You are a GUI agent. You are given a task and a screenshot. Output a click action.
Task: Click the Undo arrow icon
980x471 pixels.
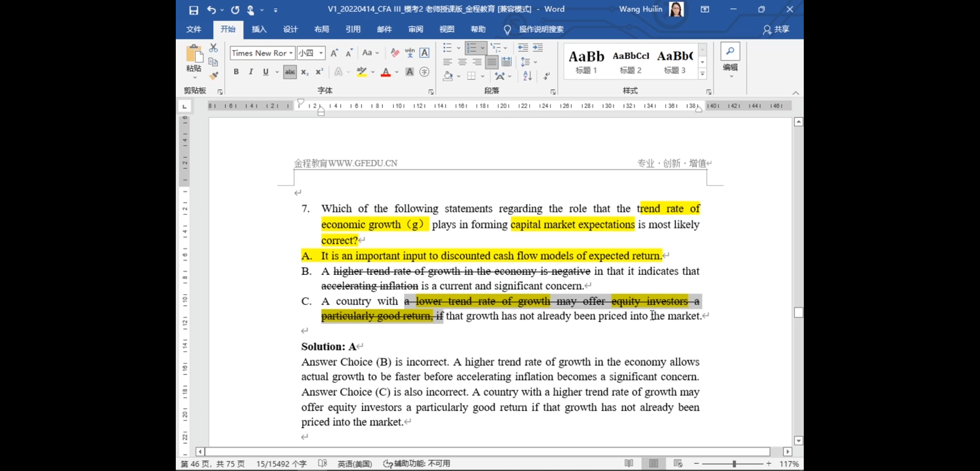coord(211,10)
